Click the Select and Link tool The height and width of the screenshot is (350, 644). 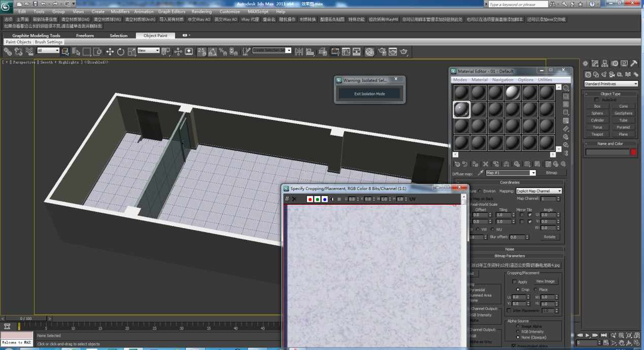(x=8, y=51)
